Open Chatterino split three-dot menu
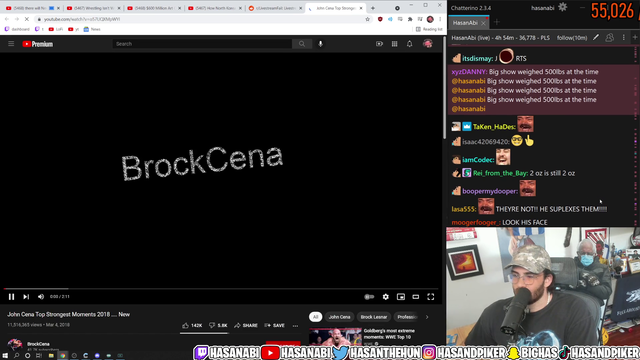The height and width of the screenshot is (360, 640). 623,38
